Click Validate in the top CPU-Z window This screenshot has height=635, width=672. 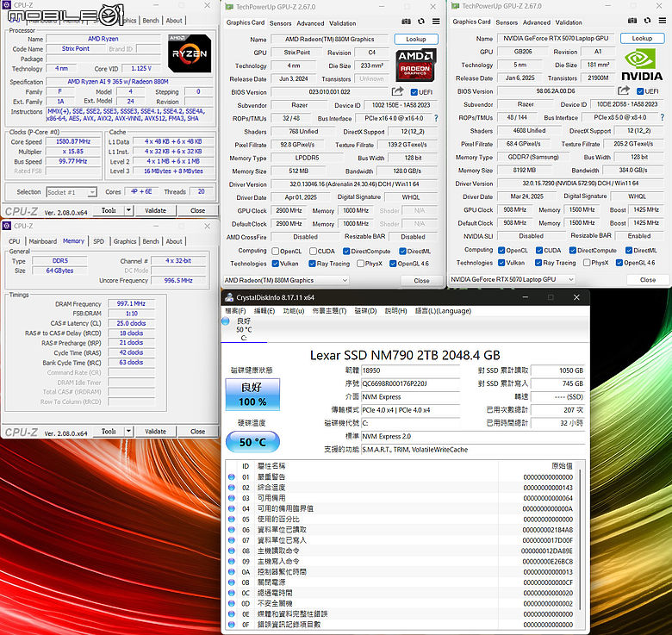coord(155,210)
